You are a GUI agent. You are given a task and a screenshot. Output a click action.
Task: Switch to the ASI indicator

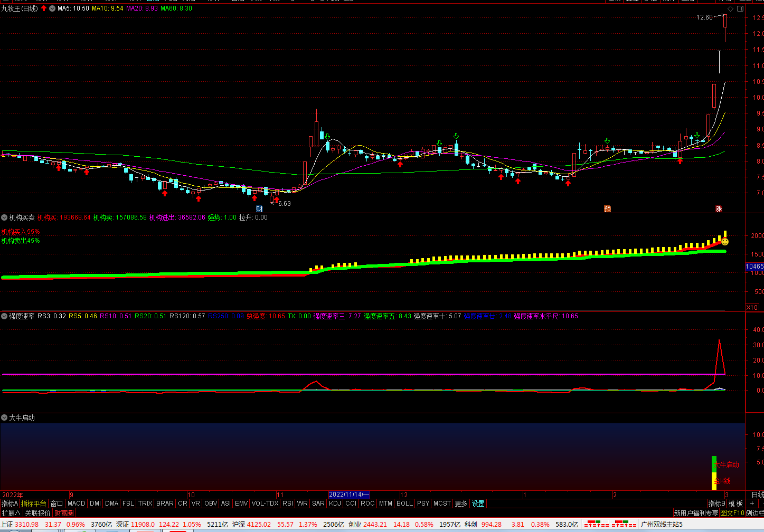click(x=225, y=503)
